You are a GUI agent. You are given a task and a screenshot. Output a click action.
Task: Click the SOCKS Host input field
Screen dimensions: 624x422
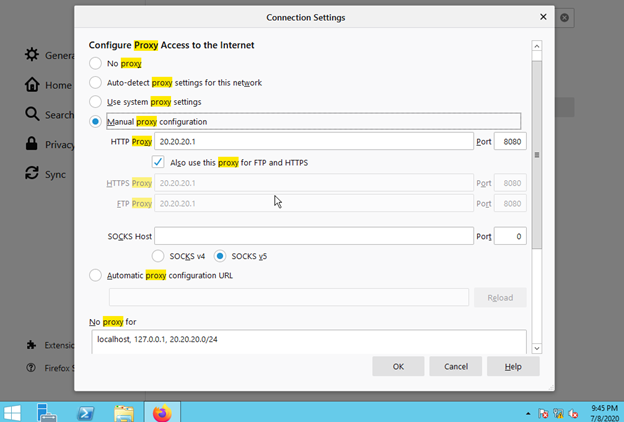coord(314,236)
